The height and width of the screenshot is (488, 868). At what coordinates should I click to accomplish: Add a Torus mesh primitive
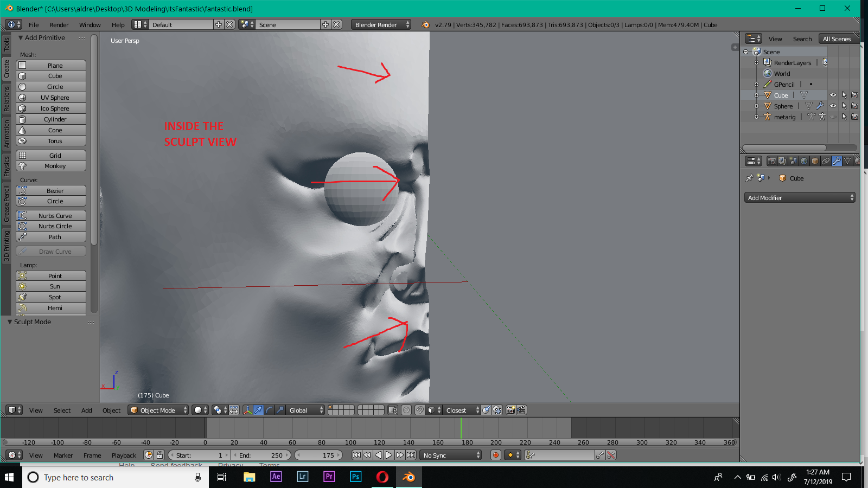coord(52,141)
